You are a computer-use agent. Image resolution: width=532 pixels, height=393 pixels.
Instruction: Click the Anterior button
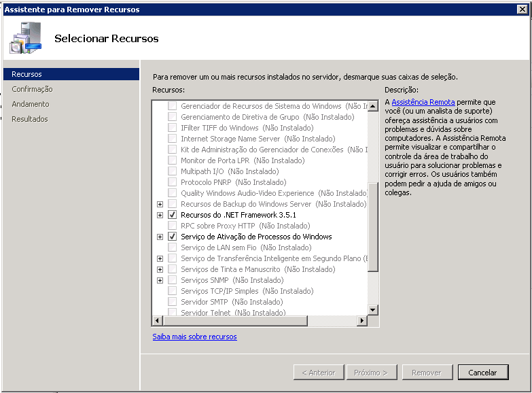pyautogui.click(x=319, y=373)
